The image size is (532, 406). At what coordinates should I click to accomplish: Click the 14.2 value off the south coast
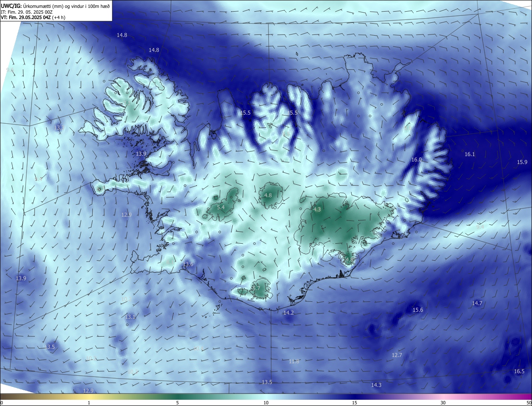(x=288, y=313)
